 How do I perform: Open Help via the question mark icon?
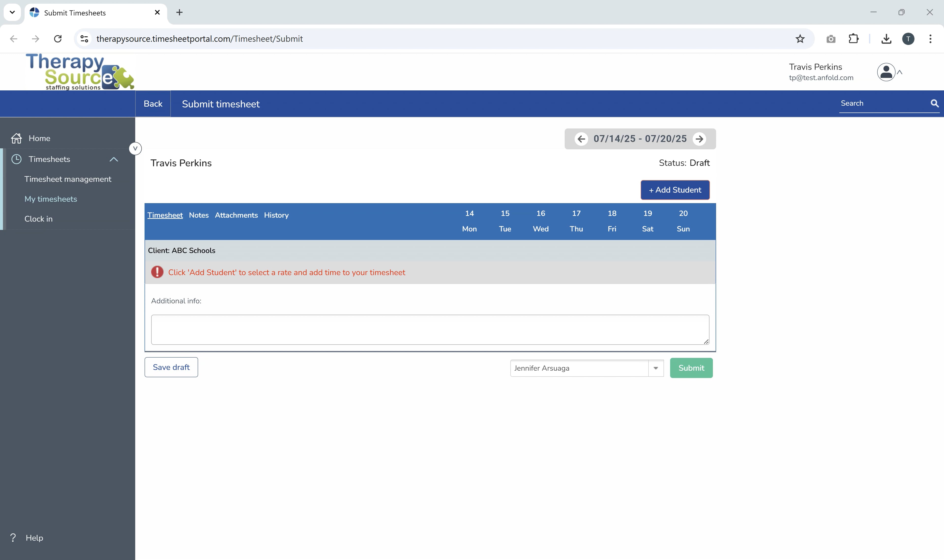coord(13,537)
